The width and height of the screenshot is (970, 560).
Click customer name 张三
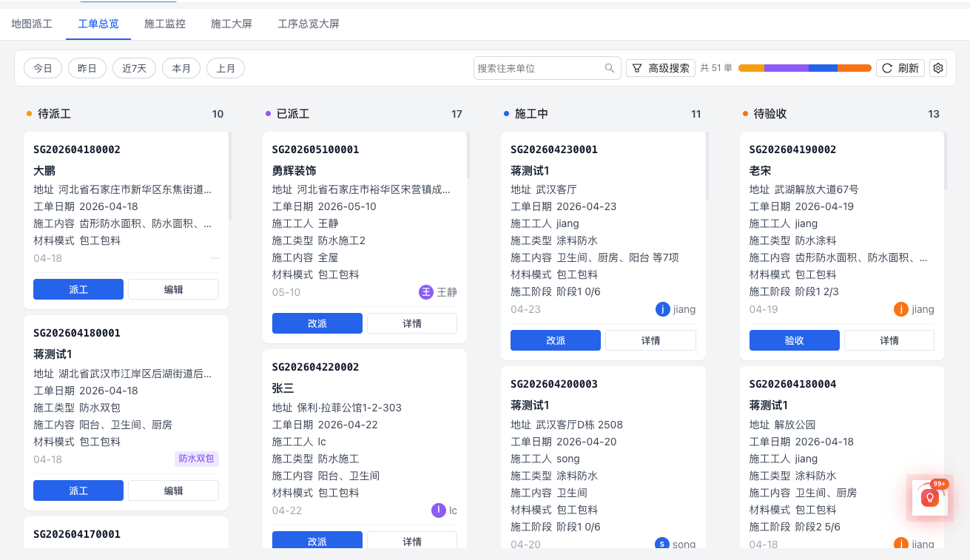click(283, 388)
